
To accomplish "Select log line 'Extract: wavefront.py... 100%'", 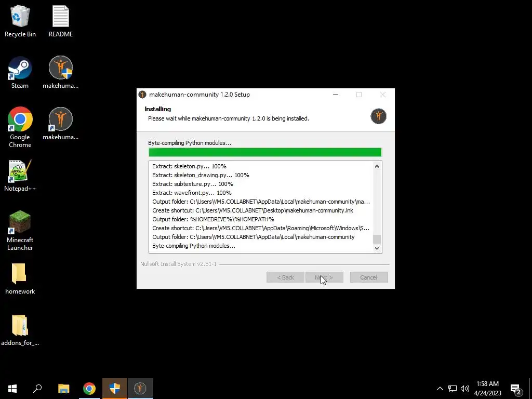I will (192, 193).
